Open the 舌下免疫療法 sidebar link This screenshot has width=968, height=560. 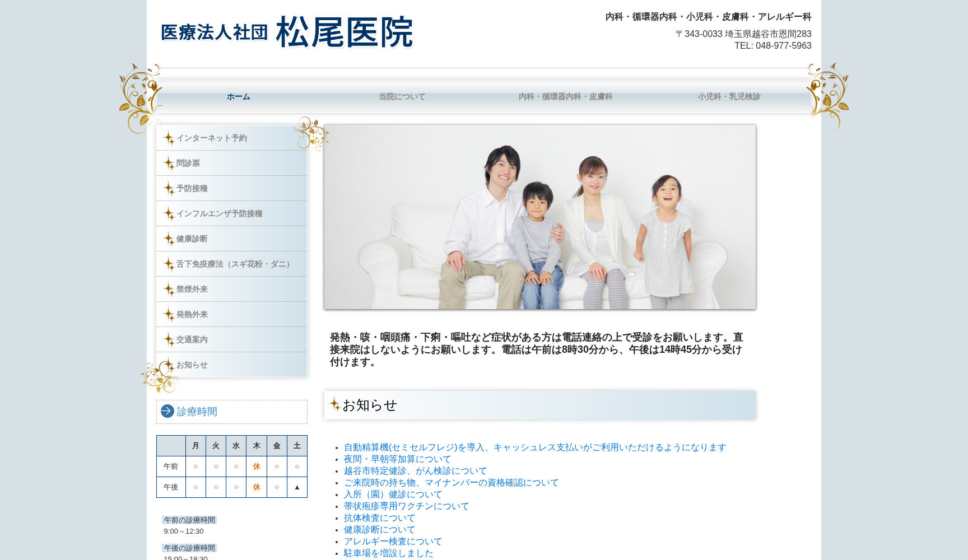pos(235,264)
